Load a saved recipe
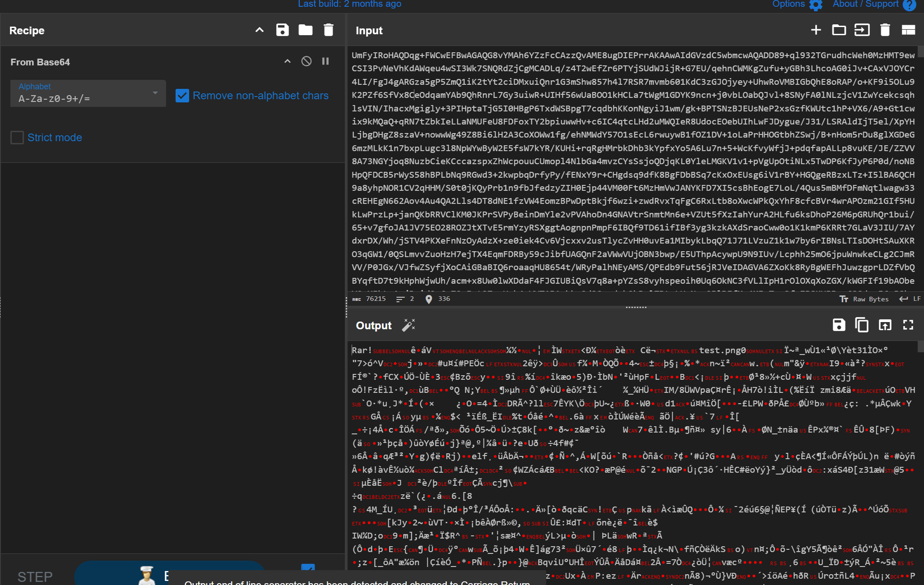 [x=306, y=30]
